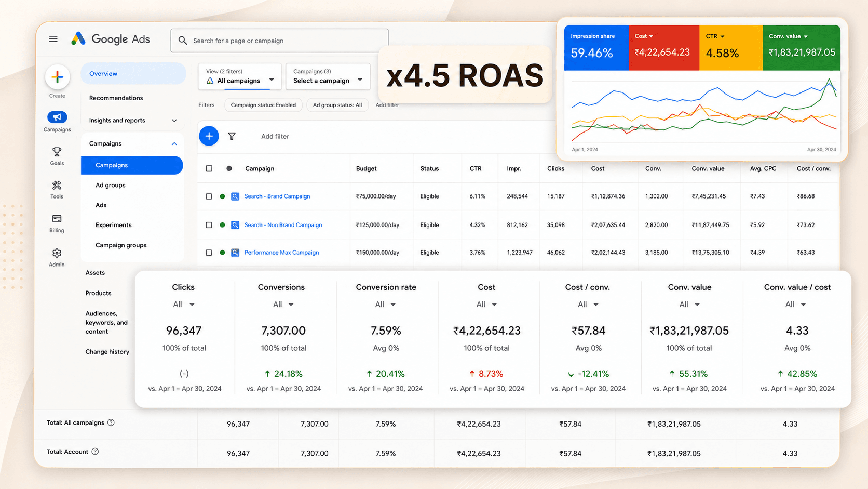Sort by the Avg. CPC column header
The image size is (868, 489).
pyautogui.click(x=763, y=168)
